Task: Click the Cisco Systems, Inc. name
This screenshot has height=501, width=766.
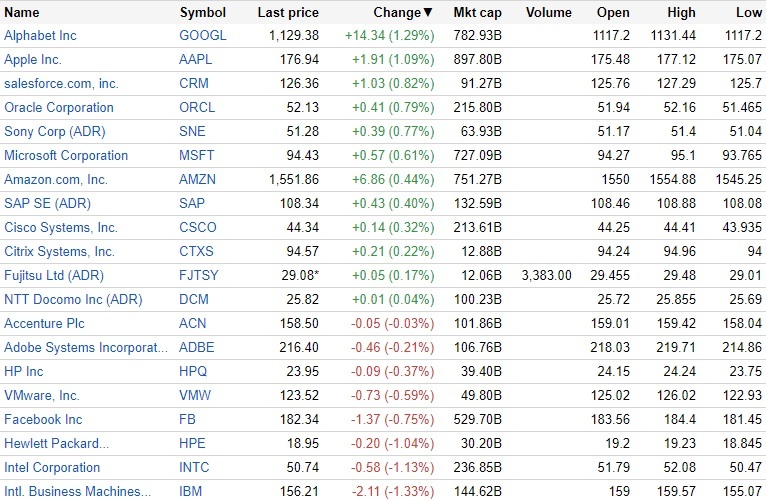Action: [x=61, y=228]
